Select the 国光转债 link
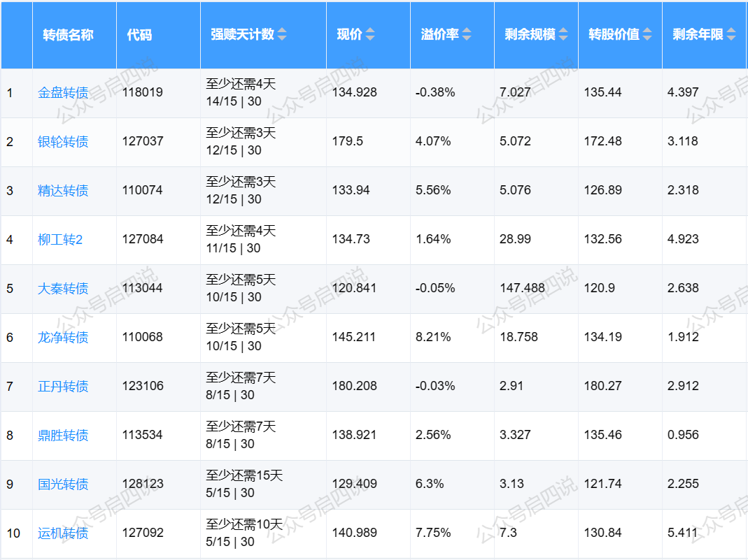The image size is (748, 560). click(x=63, y=484)
